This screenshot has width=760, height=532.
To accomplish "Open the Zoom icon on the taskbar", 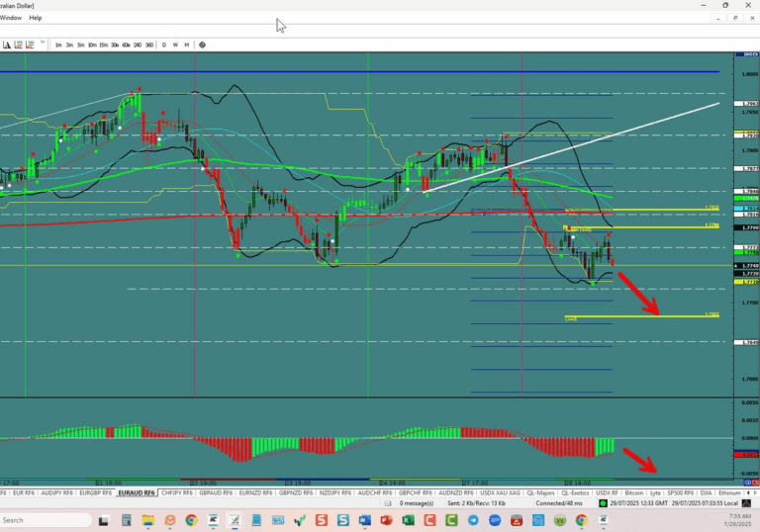I will [x=495, y=520].
